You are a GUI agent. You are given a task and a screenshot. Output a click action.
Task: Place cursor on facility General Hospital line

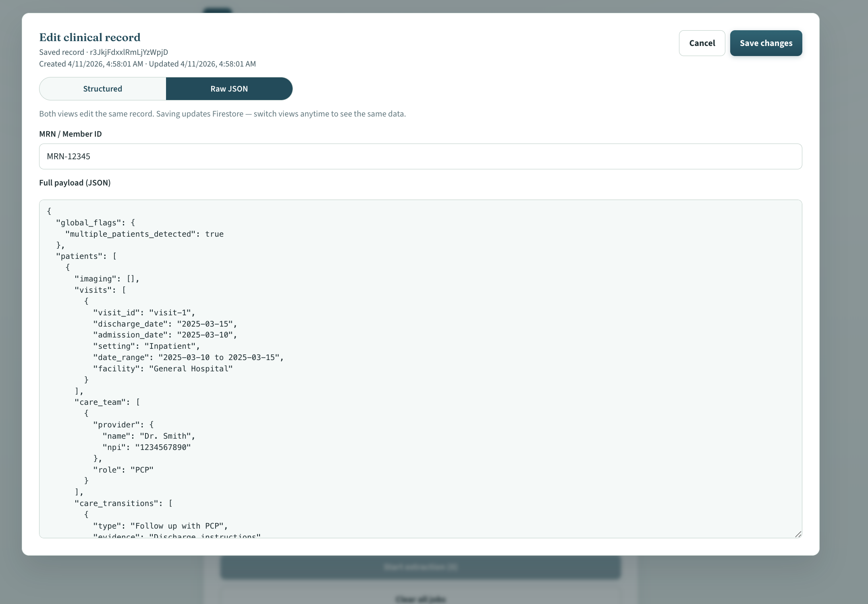163,369
